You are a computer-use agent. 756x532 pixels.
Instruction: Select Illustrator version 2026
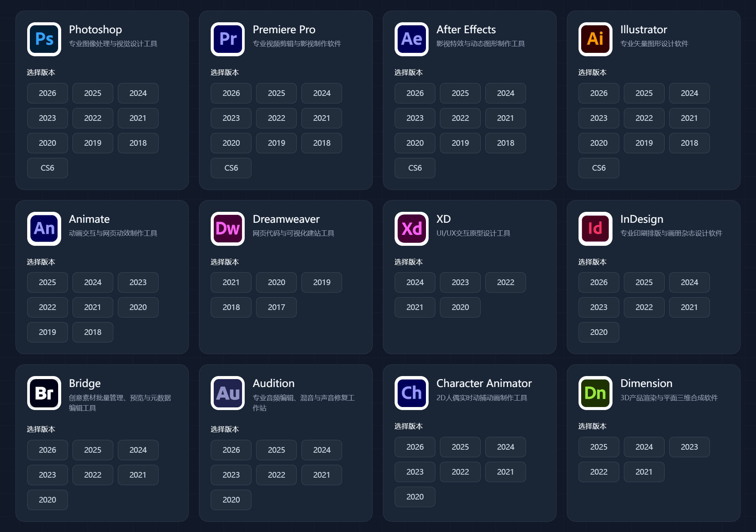point(599,93)
